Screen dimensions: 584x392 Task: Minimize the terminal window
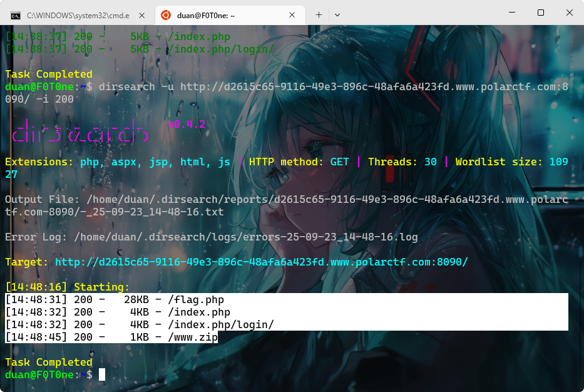click(x=512, y=13)
